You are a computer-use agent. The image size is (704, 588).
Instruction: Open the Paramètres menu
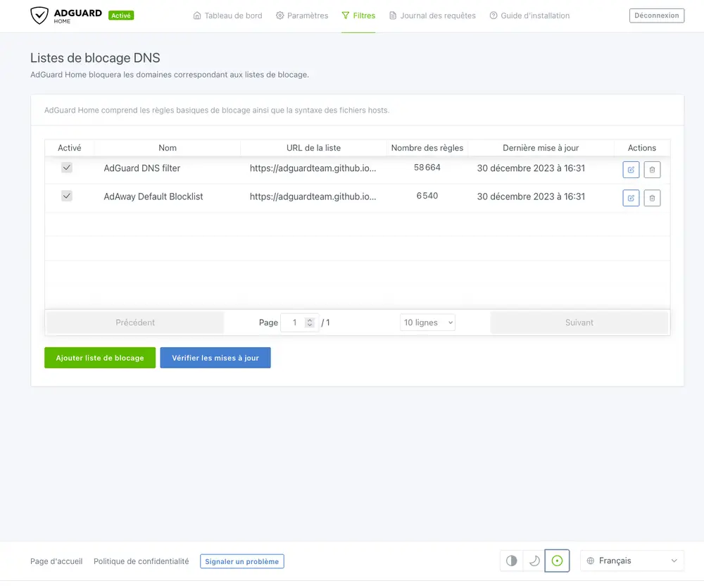302,15
